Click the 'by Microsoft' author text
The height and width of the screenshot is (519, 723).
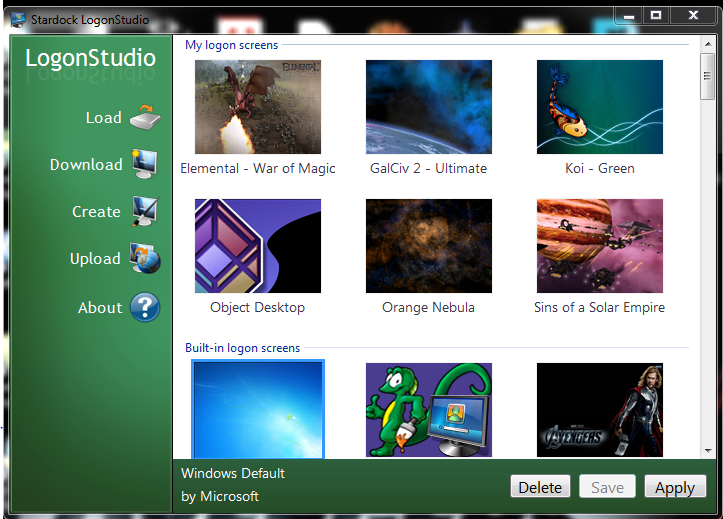220,496
